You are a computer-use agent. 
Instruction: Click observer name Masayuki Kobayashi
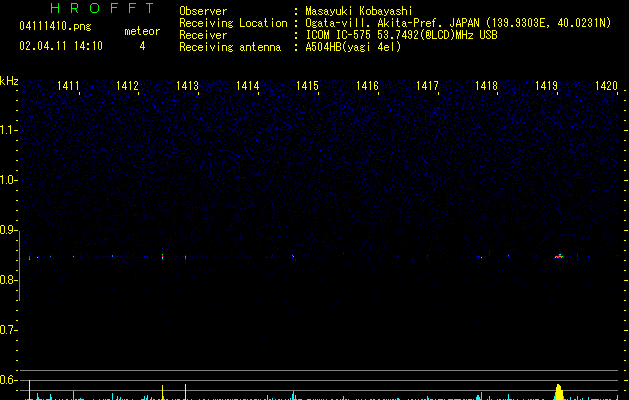coord(359,11)
